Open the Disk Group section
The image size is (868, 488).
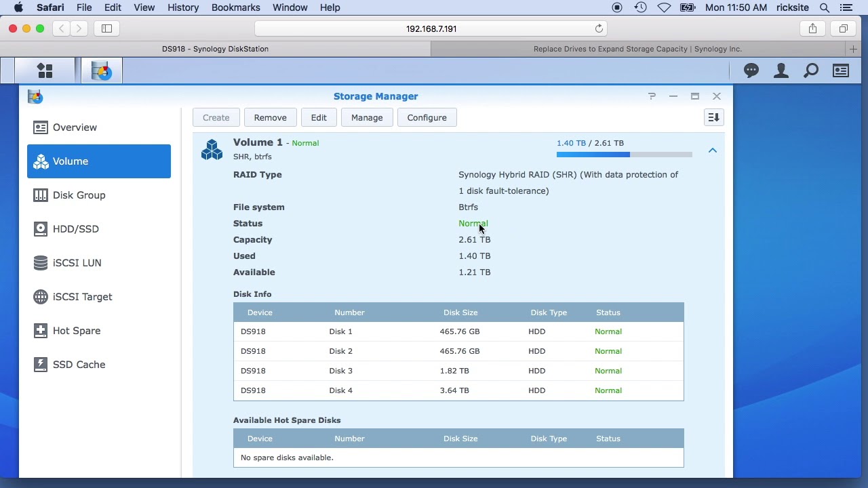[x=99, y=195]
